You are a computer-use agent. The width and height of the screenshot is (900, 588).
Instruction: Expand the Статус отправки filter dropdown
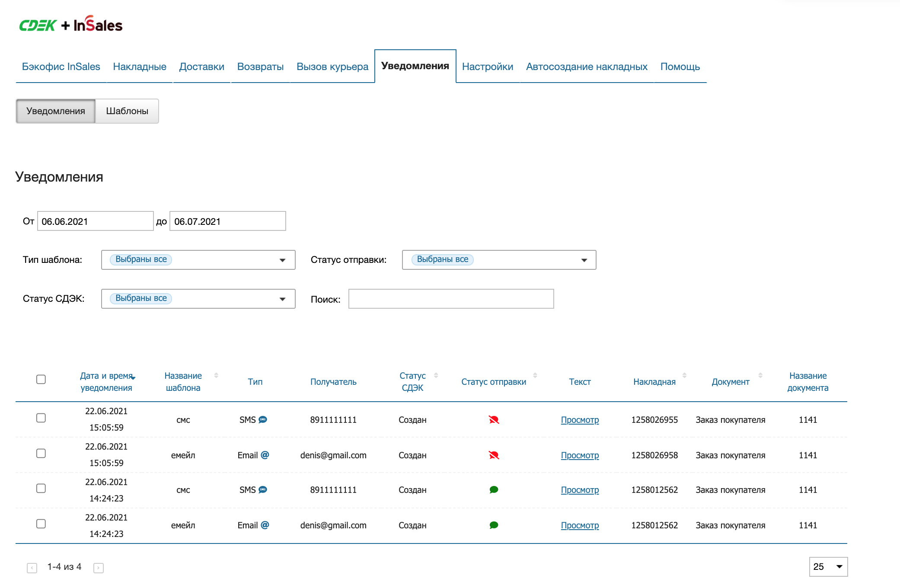499,260
